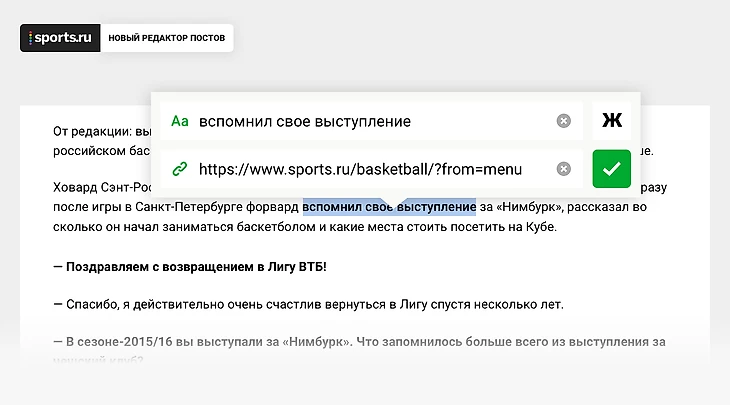The height and width of the screenshot is (405, 730).
Task: Open the НОВЫЙ РЕДАКТОР ПОСТОВ label
Action: point(167,38)
